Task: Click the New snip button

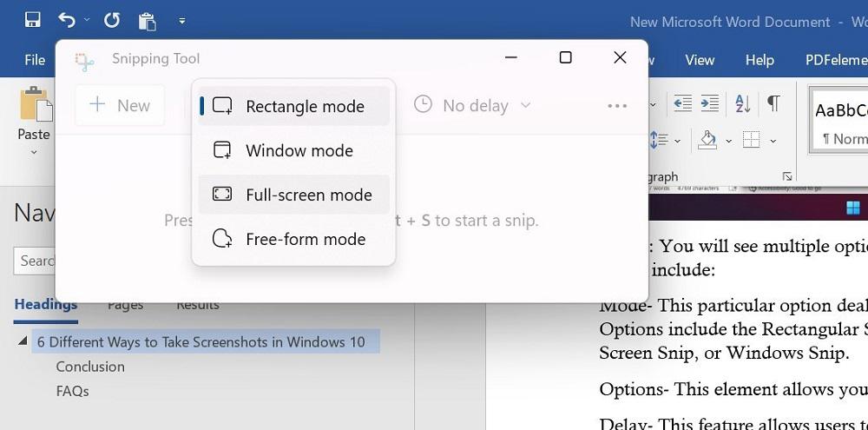Action: coord(120,106)
